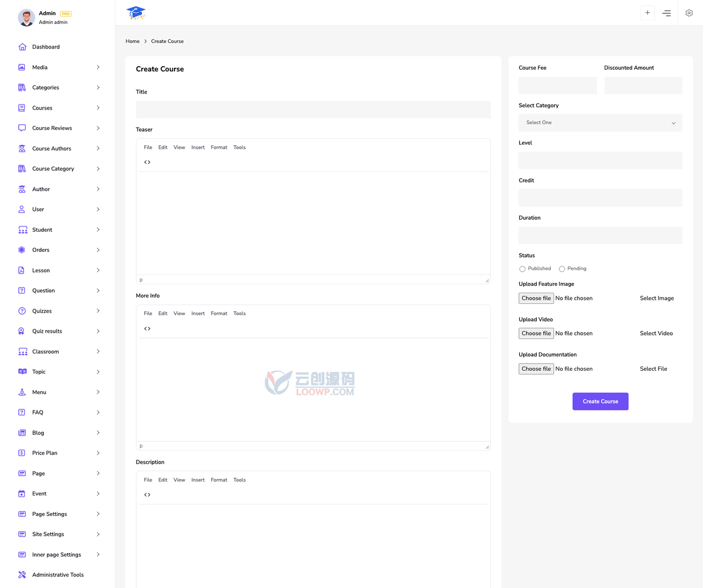Click inside the Teaser editor text area

coord(313,223)
